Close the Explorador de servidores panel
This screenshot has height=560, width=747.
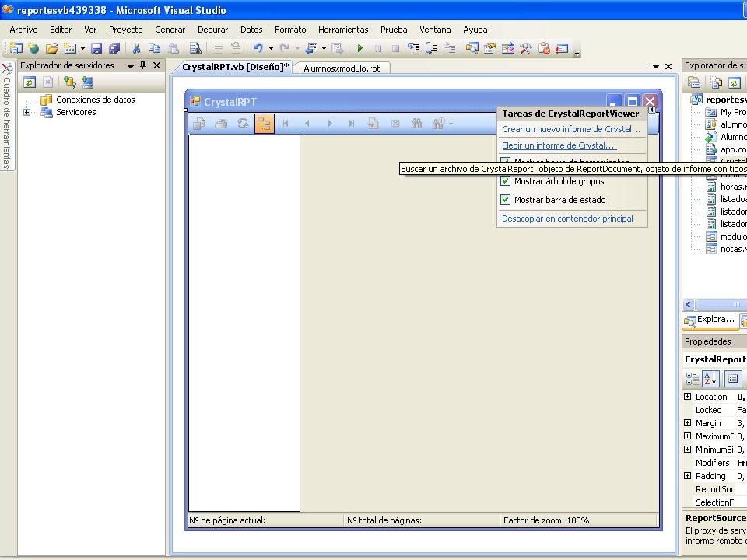(x=156, y=65)
